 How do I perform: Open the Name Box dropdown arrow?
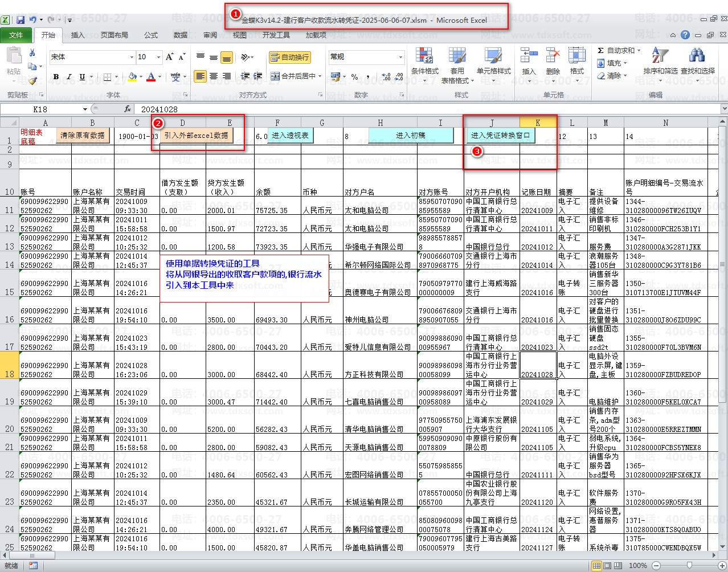click(x=85, y=109)
